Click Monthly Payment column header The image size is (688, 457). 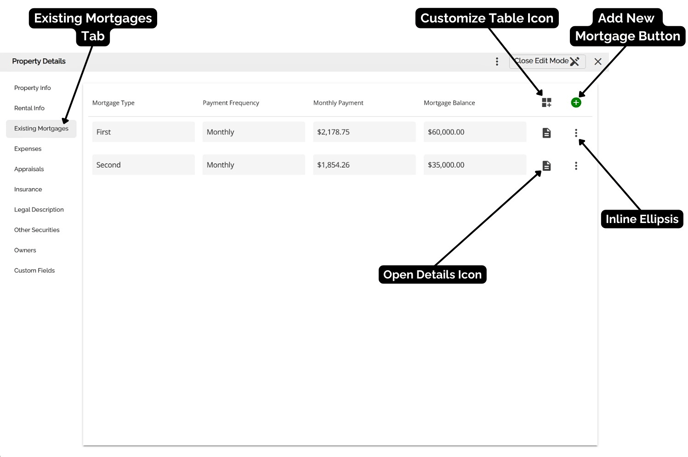(338, 103)
